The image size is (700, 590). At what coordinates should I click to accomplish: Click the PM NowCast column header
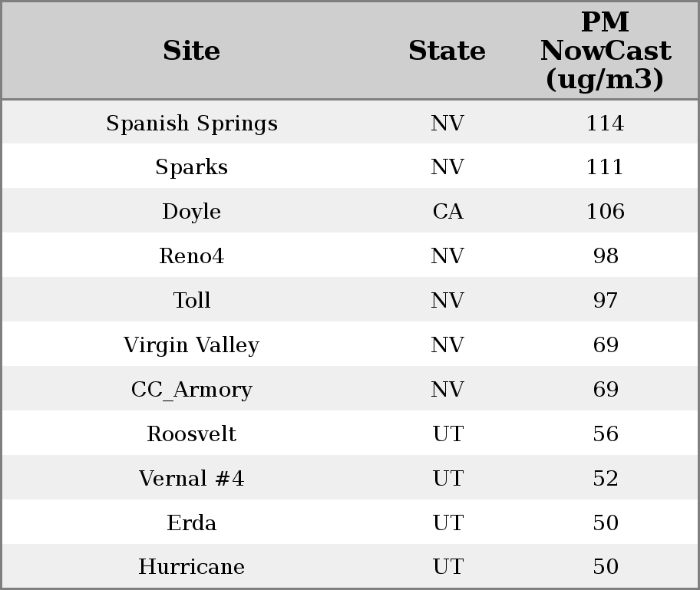point(605,51)
